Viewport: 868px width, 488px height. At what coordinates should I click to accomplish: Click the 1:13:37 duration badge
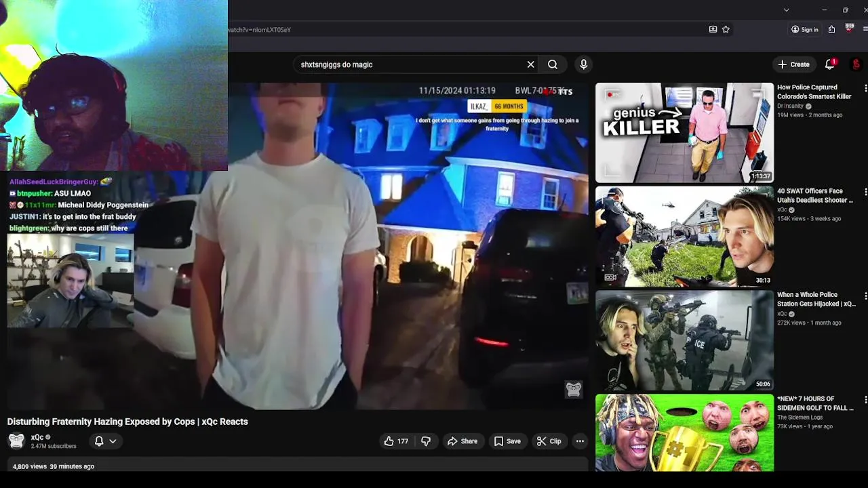tap(760, 176)
